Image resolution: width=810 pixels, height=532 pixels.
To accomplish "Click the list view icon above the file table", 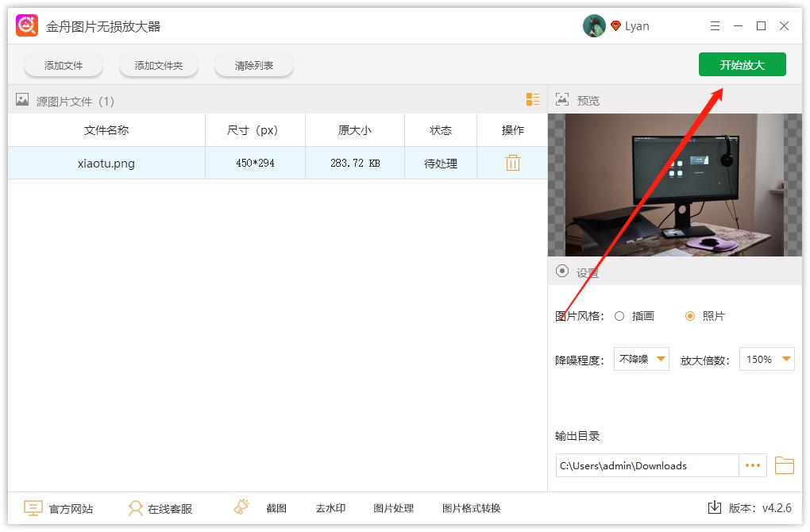I will click(532, 100).
